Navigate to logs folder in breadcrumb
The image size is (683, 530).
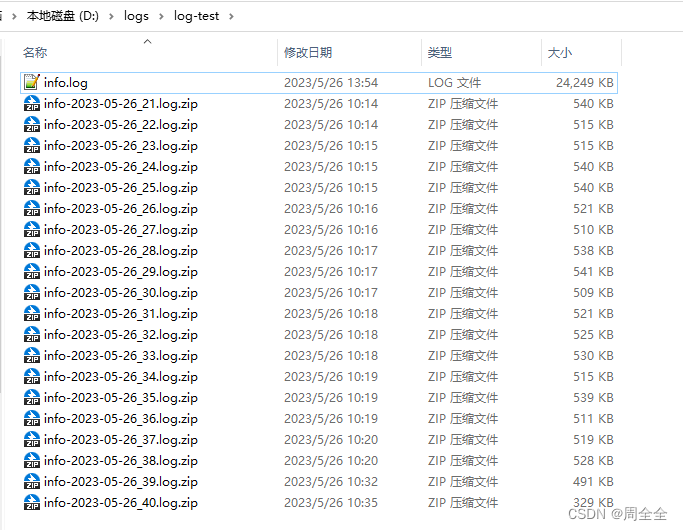[x=136, y=16]
